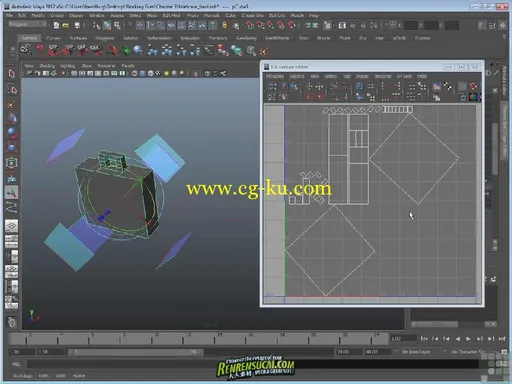Switch to the General shelf tab
The width and height of the screenshot is (512, 384).
29,38
